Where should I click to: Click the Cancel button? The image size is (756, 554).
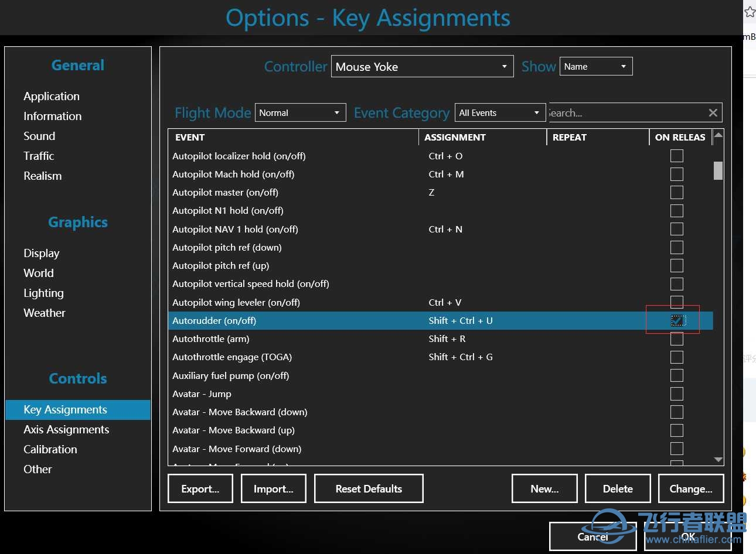pyautogui.click(x=593, y=536)
